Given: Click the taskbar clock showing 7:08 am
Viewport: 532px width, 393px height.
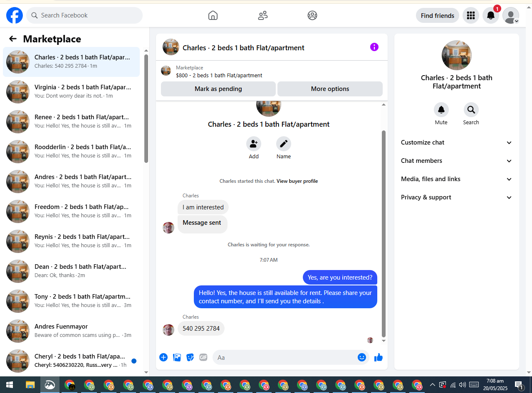Looking at the screenshot, I should pyautogui.click(x=495, y=385).
